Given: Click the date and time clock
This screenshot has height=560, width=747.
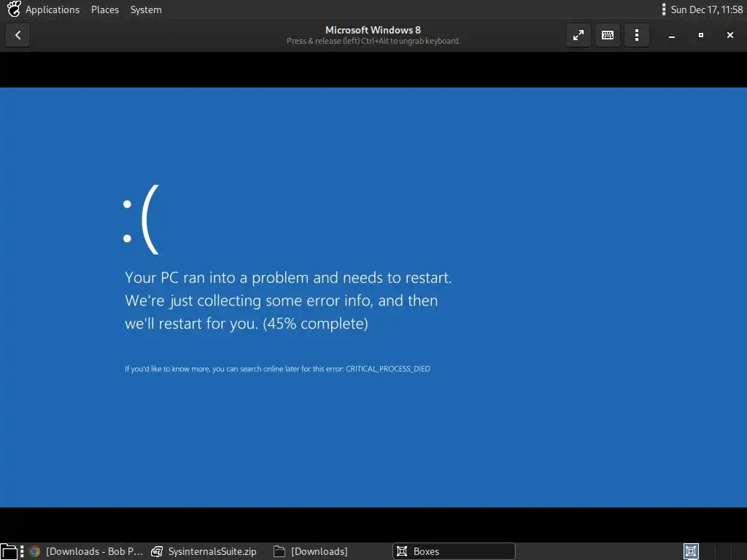Looking at the screenshot, I should [x=706, y=9].
